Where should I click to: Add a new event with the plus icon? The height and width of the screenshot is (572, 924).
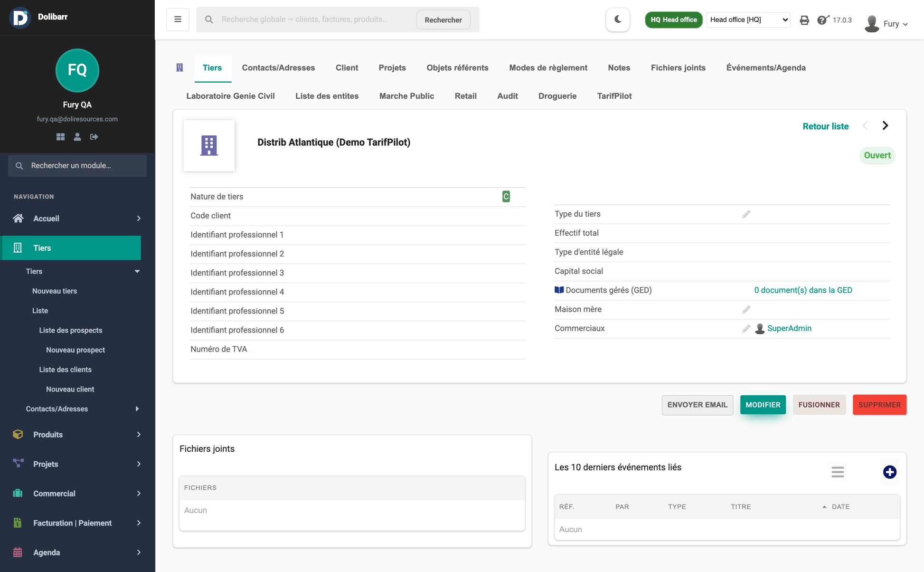click(890, 472)
